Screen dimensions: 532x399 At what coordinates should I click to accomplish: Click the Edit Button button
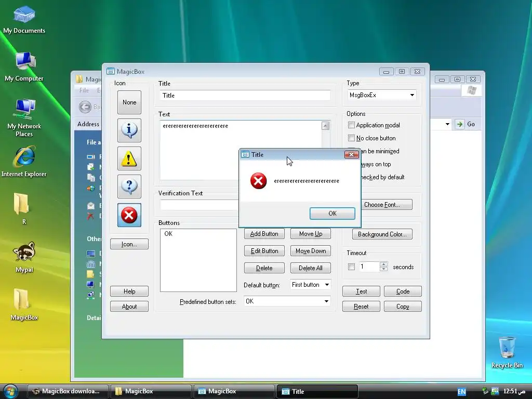tap(264, 251)
